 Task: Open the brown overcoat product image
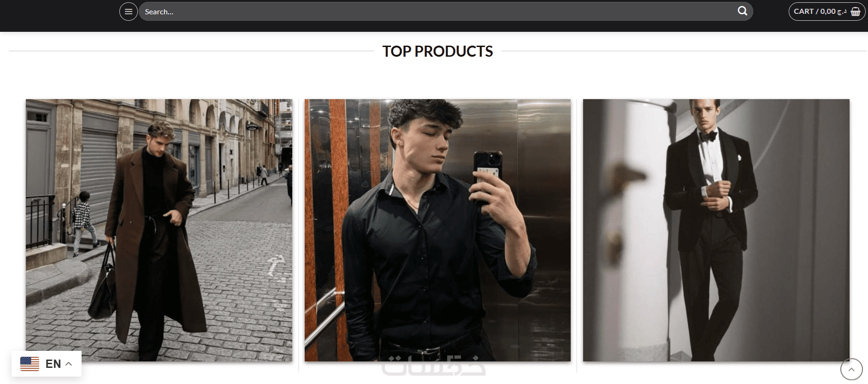[159, 230]
